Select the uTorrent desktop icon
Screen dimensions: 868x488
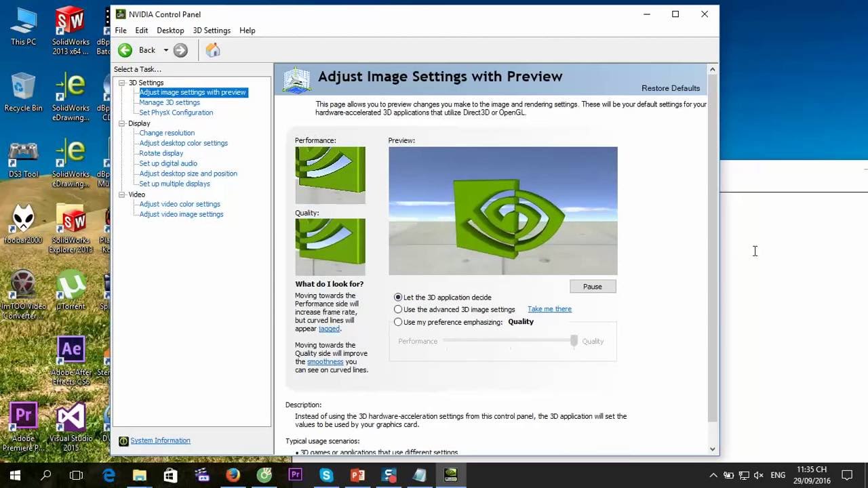[x=71, y=291]
